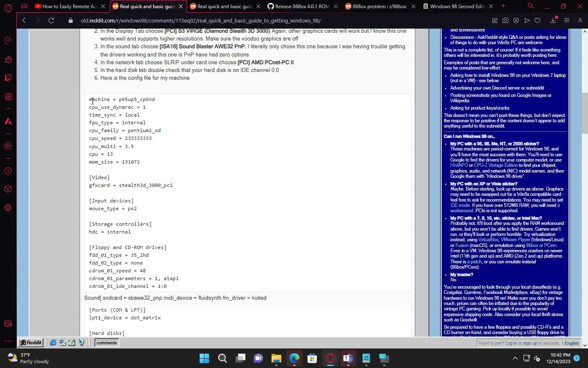
Task: Click the Reddit start button
Action: pos(31,343)
